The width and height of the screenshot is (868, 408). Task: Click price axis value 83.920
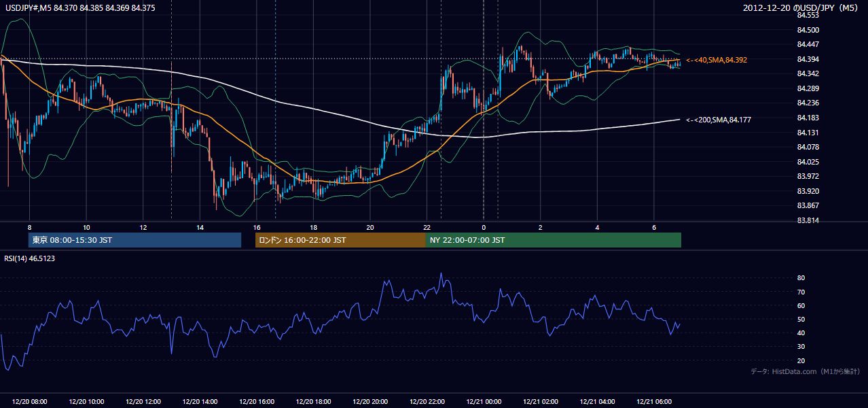(809, 191)
